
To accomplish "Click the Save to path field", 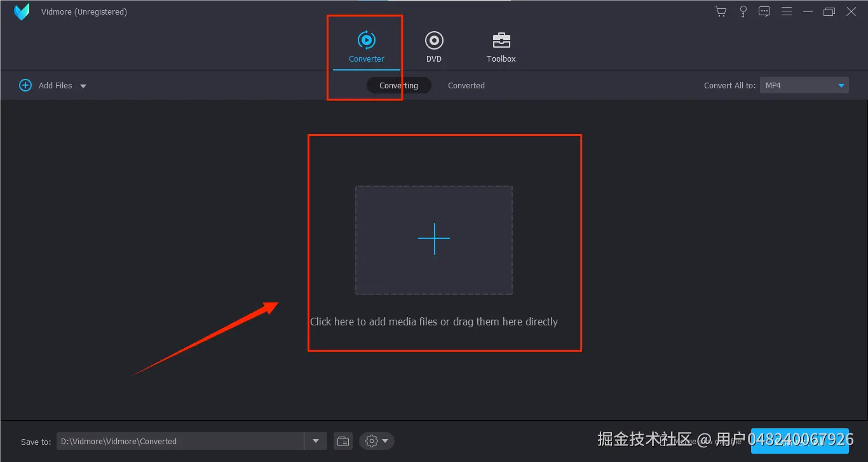I will coord(181,441).
